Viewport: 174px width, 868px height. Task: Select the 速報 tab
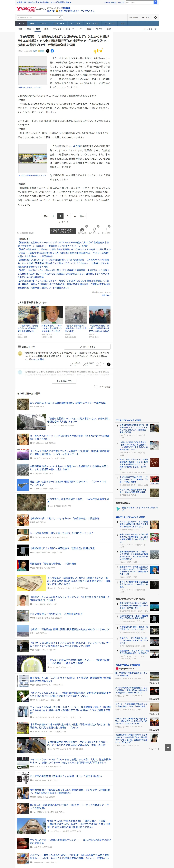(x=32, y=24)
